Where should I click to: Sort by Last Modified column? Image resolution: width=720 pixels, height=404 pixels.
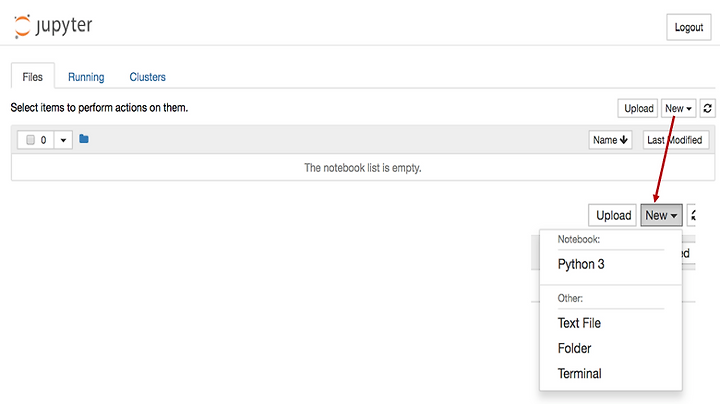pyautogui.click(x=675, y=140)
